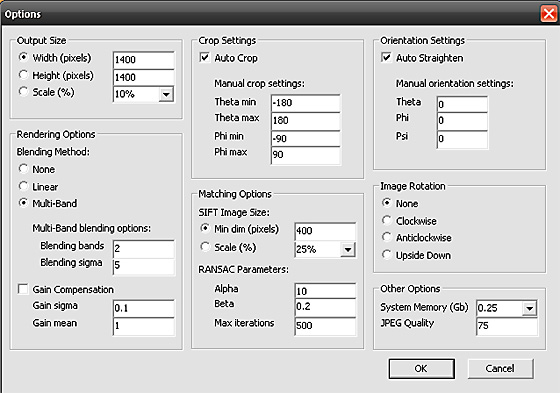This screenshot has width=560, height=393.
Task: Click the Theta min input field
Action: click(306, 103)
